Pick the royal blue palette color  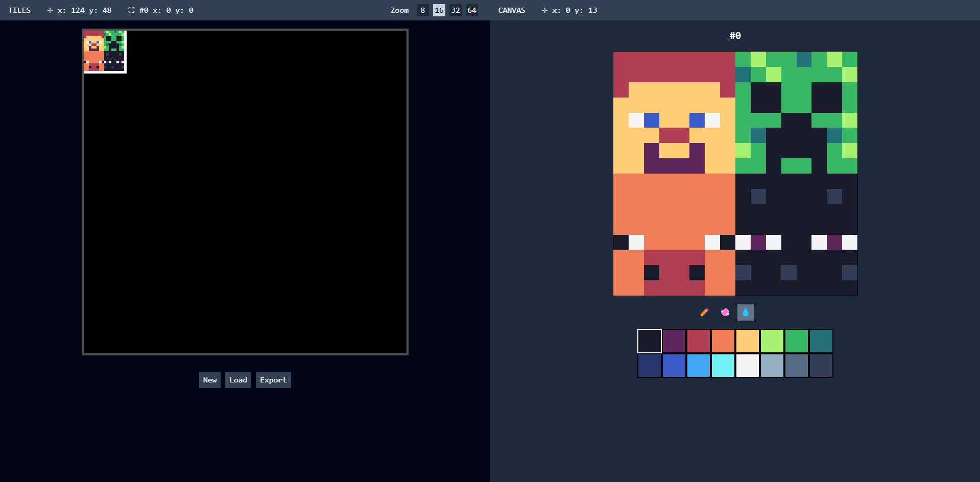coord(674,366)
